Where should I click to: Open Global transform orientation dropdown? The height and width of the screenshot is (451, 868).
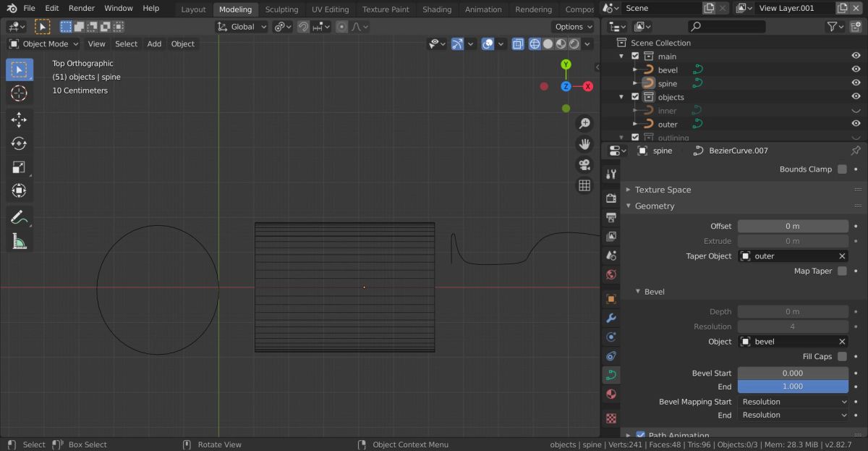coord(242,27)
